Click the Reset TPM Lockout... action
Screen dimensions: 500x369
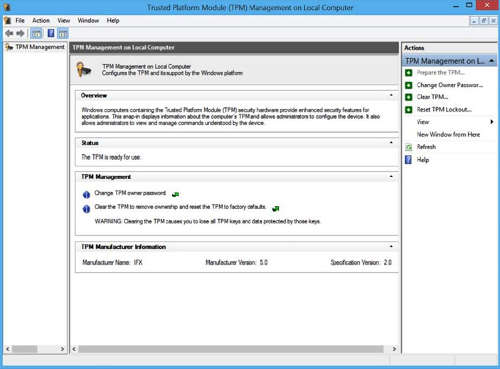pos(444,110)
